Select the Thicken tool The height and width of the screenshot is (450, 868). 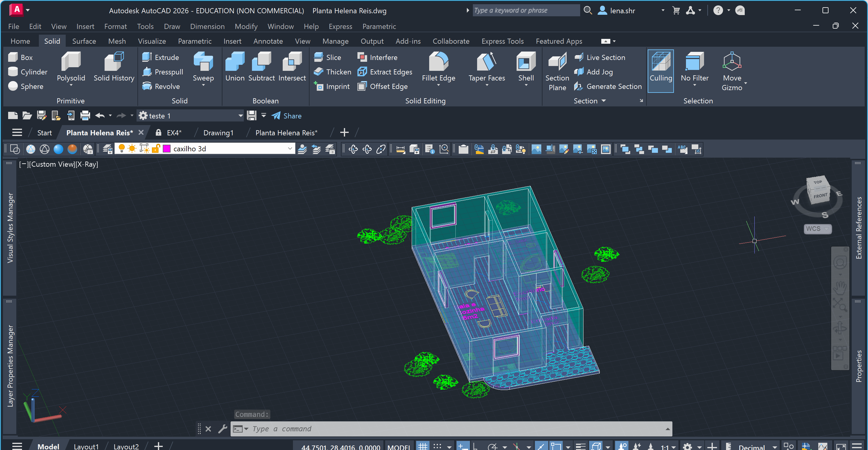point(332,72)
